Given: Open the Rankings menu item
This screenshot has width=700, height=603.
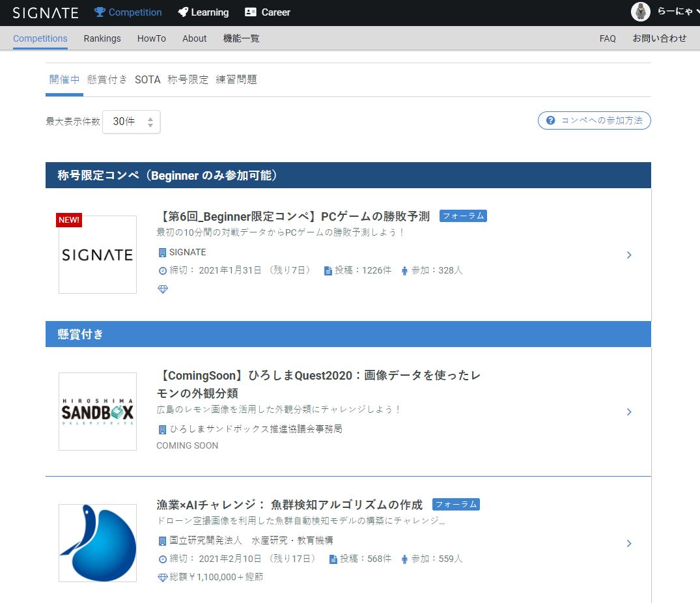Looking at the screenshot, I should 102,38.
